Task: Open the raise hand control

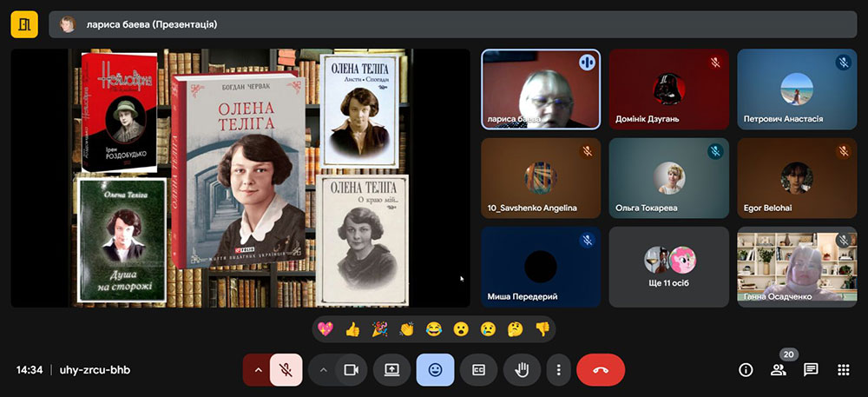Action: tap(522, 369)
